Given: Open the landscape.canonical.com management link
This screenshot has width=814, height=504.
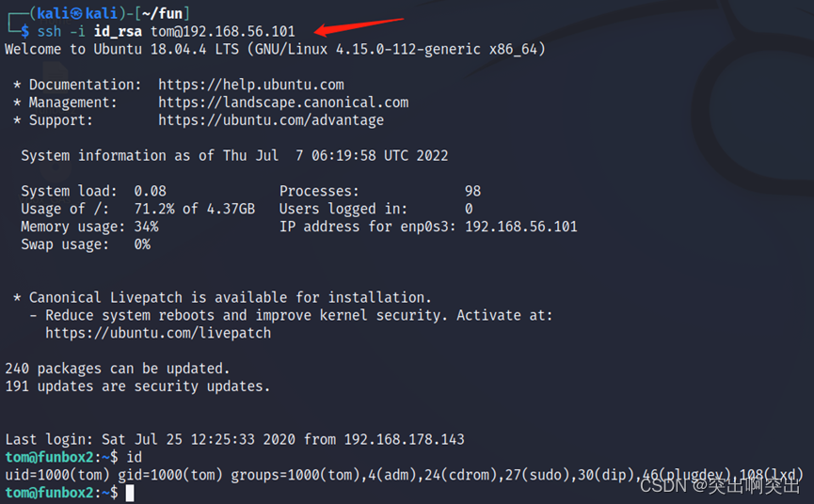Looking at the screenshot, I should click(283, 102).
